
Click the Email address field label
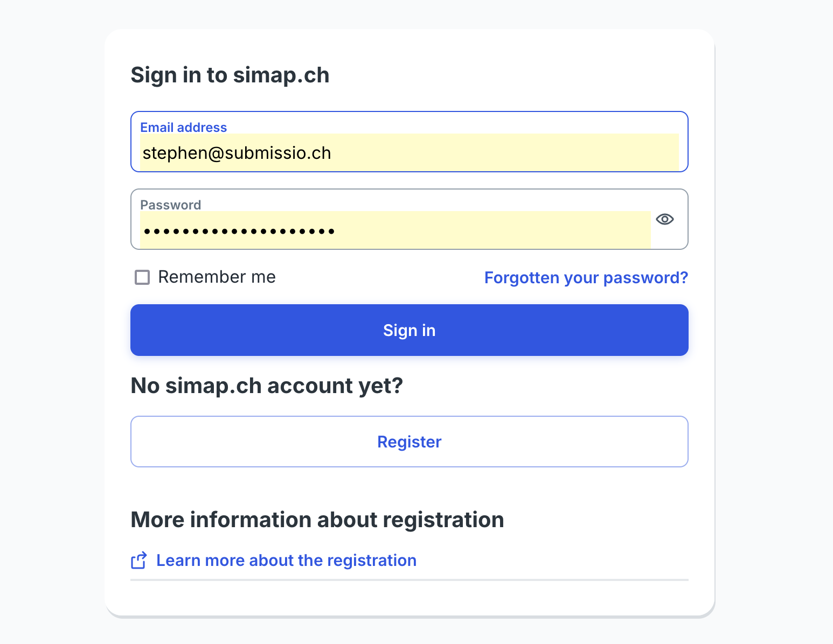[x=183, y=128]
